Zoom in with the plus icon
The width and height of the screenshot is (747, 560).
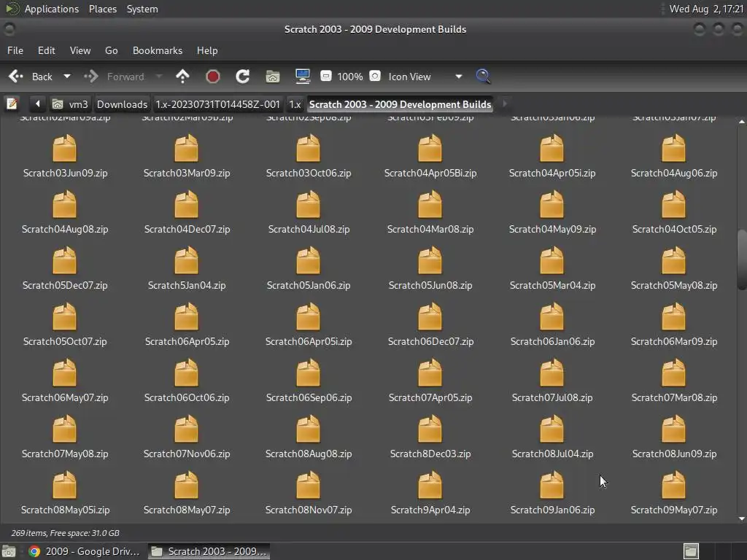[x=375, y=76]
